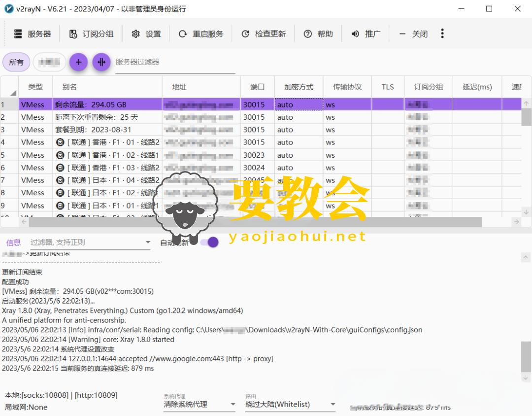Sort by the TLS column header
Screen dimensions: 532x416
tap(388, 87)
